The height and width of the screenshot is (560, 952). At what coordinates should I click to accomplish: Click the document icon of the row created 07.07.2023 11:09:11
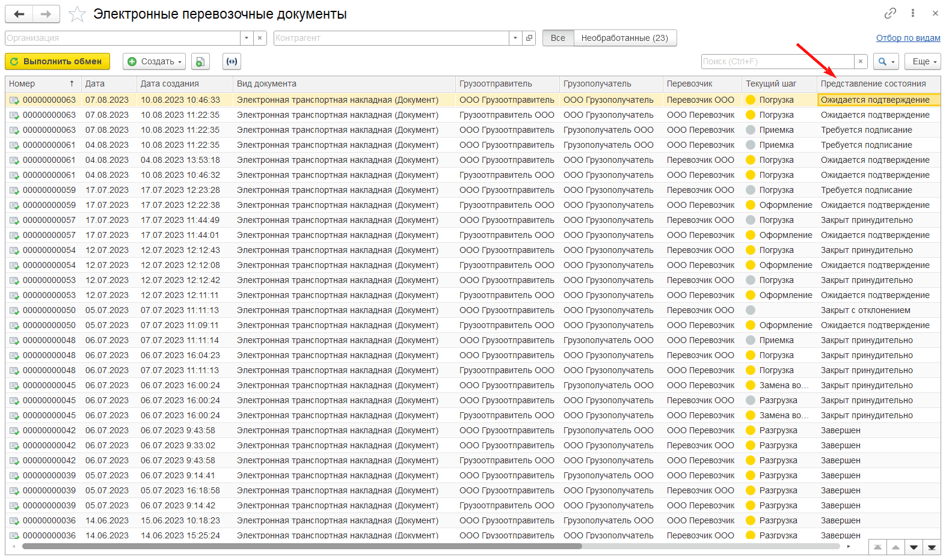coord(14,326)
